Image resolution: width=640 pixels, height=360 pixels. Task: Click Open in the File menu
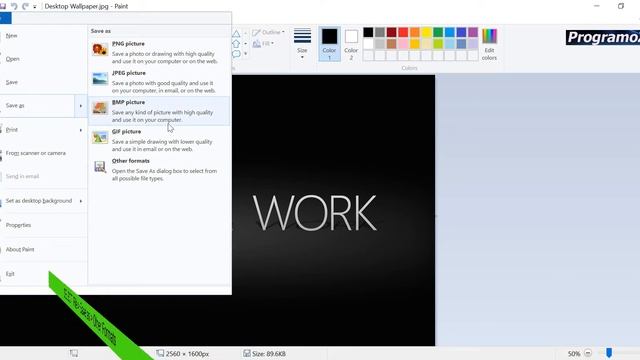tap(13, 59)
